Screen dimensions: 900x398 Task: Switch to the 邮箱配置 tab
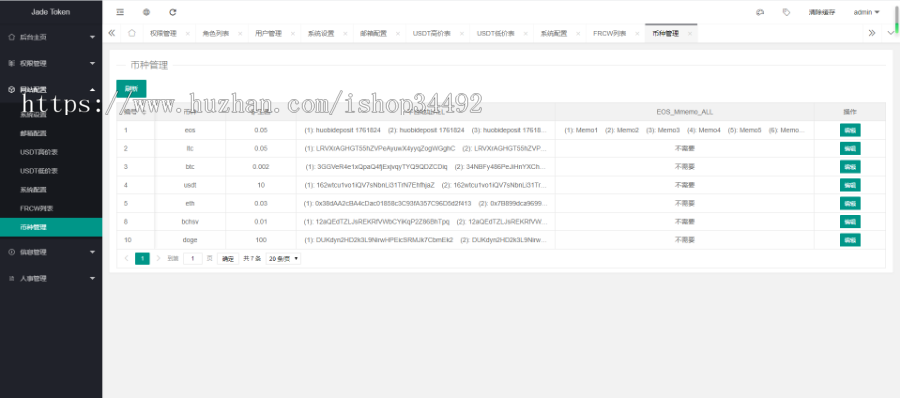[x=373, y=33]
